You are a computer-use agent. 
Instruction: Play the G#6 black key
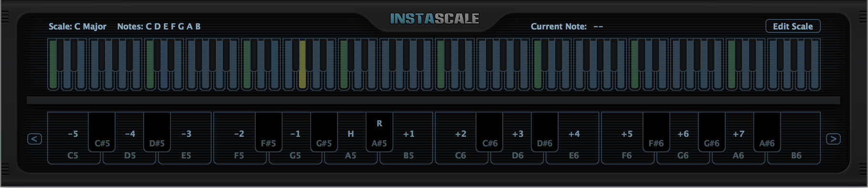coord(712,132)
